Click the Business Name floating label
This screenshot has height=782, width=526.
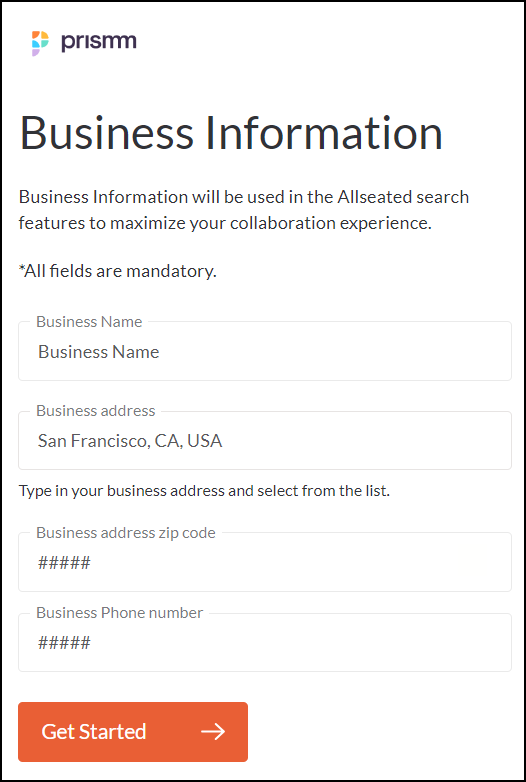click(x=89, y=322)
